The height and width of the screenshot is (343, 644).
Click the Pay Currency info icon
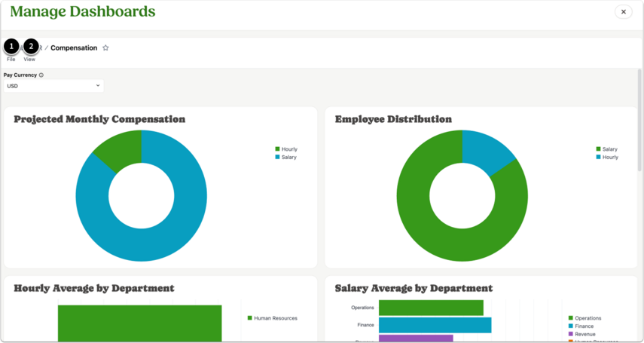pyautogui.click(x=41, y=75)
